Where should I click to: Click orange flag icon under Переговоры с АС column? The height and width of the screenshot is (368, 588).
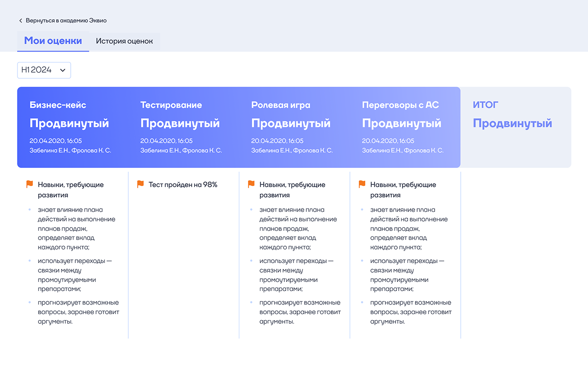[362, 184]
